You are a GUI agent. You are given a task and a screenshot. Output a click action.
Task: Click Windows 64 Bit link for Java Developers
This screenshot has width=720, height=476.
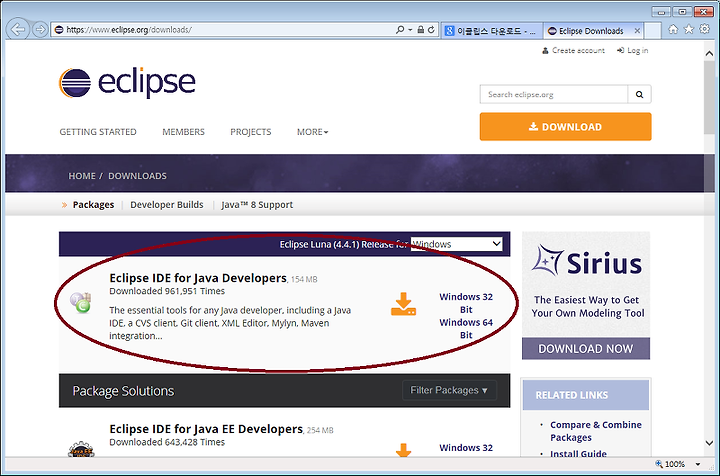click(x=466, y=329)
